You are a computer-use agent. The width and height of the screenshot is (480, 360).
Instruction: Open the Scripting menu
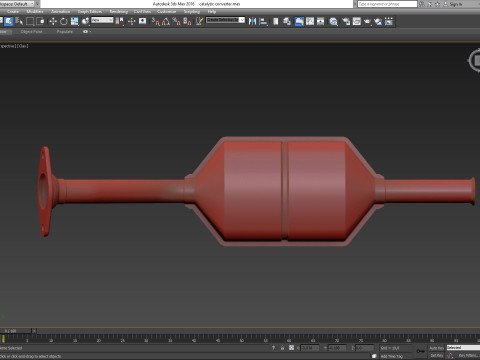[192, 12]
